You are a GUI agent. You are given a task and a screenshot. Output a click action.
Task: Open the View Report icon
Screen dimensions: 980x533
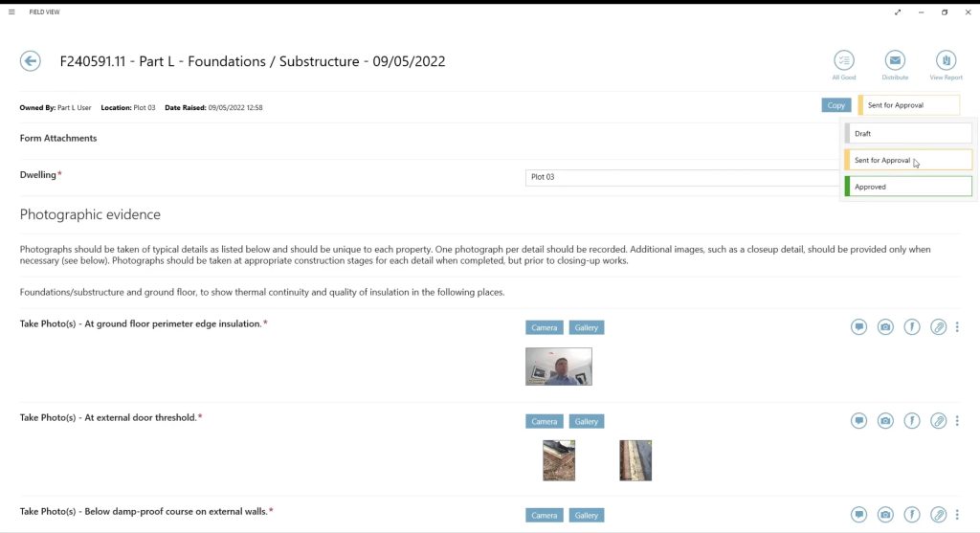pos(946,60)
